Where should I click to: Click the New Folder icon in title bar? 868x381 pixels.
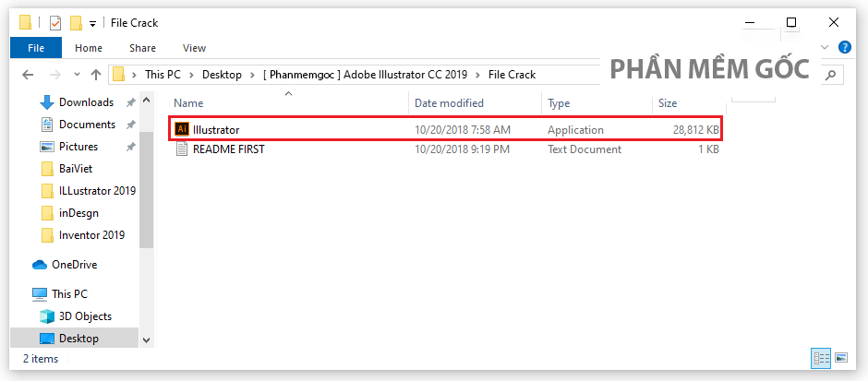click(76, 23)
